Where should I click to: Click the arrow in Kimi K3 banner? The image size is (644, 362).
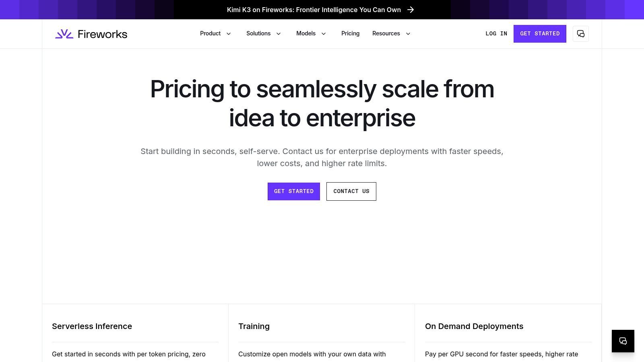[x=411, y=10]
